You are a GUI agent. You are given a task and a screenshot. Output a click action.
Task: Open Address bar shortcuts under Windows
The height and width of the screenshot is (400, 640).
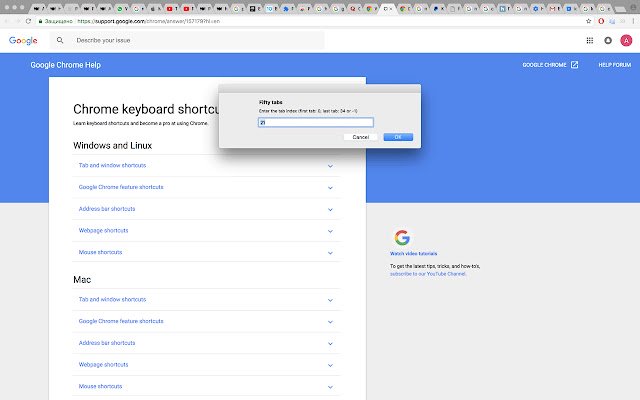point(107,209)
